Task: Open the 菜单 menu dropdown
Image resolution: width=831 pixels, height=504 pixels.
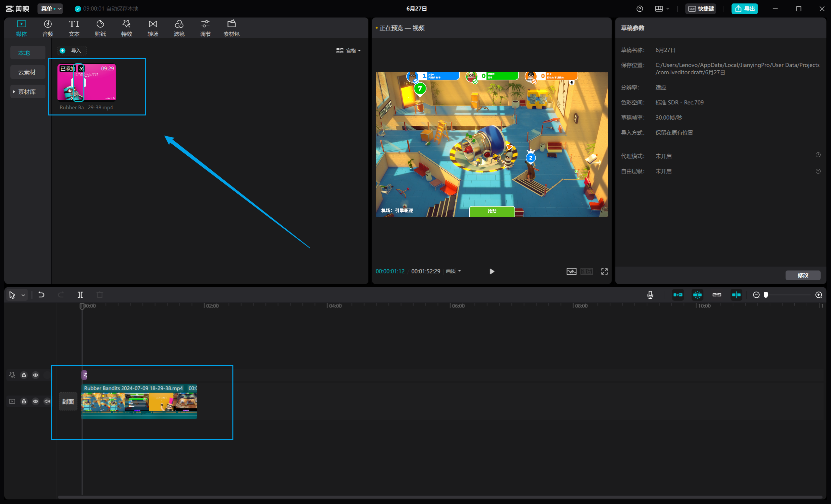Action: pyautogui.click(x=50, y=9)
